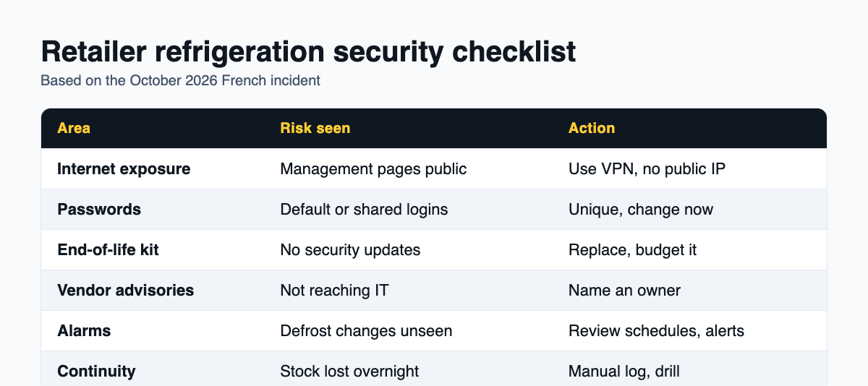Select the 'Not reaching IT' cell

coord(408,291)
